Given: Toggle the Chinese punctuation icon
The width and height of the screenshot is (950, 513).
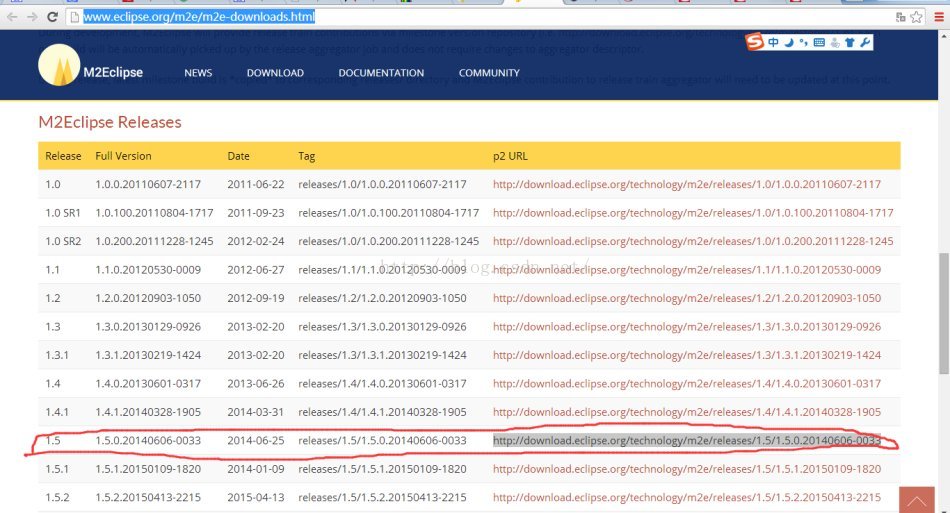Looking at the screenshot, I should [803, 42].
